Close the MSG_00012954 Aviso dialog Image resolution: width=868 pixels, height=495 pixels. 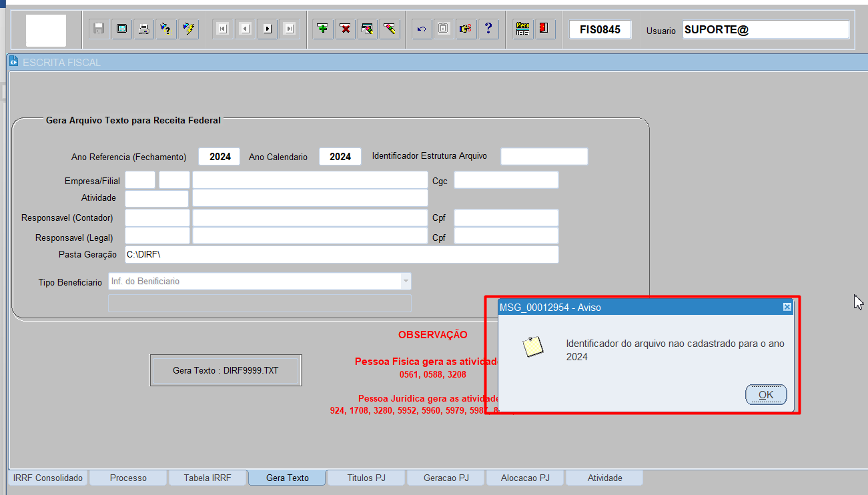(787, 307)
